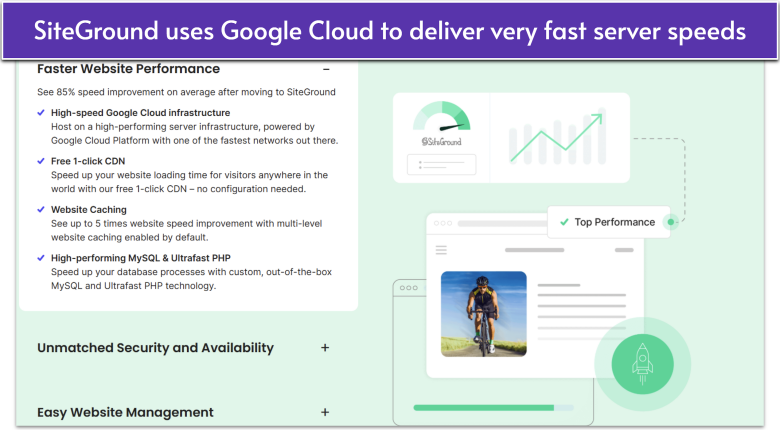Click three window dots in back browser mockup
The width and height of the screenshot is (780, 430).
(x=408, y=288)
